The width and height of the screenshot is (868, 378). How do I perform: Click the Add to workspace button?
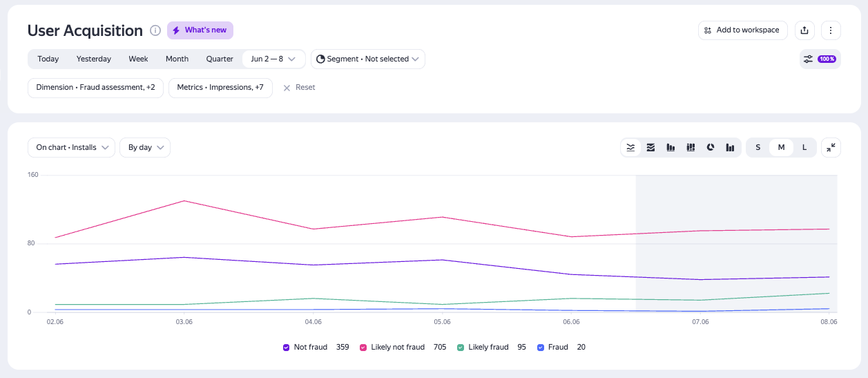pos(742,30)
